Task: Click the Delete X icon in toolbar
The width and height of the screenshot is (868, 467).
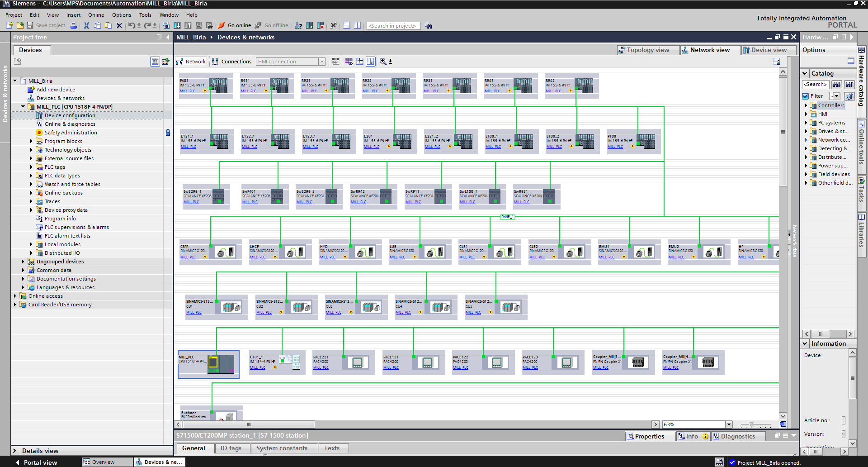Action: tap(119, 25)
